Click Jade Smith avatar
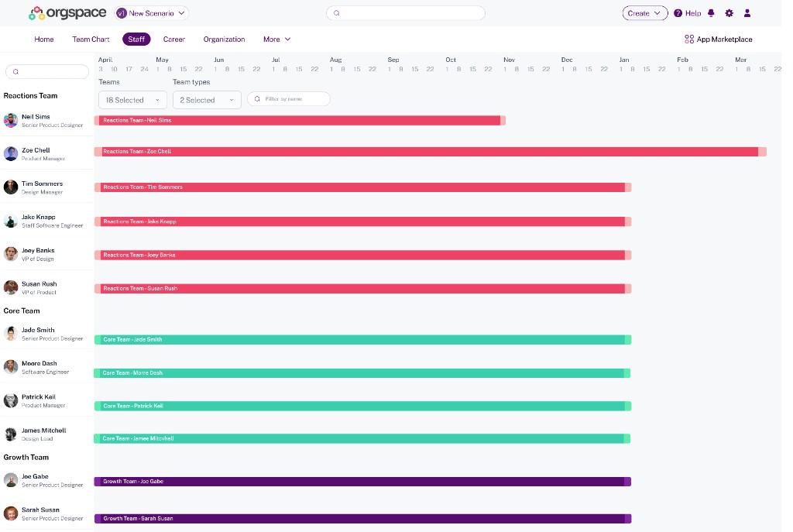 point(11,333)
